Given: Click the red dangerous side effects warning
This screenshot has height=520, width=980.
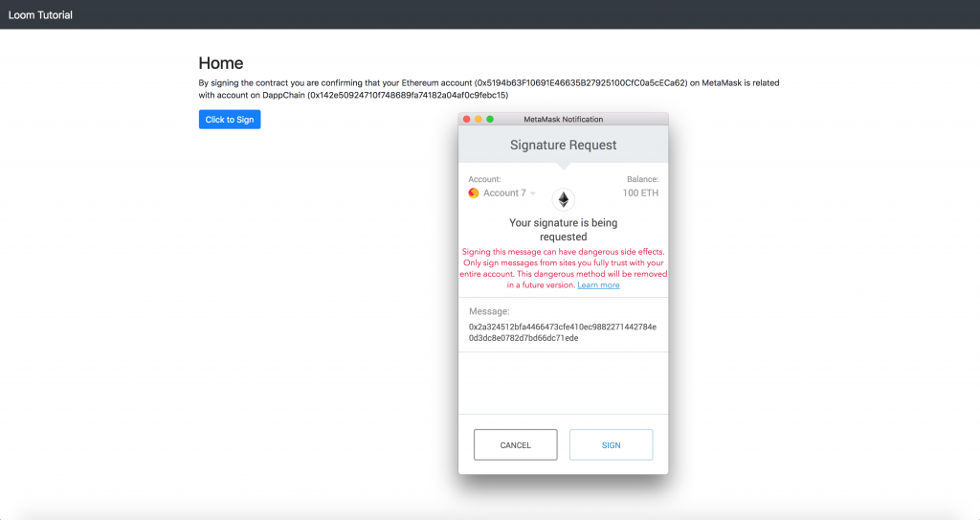Looking at the screenshot, I should coord(563,268).
